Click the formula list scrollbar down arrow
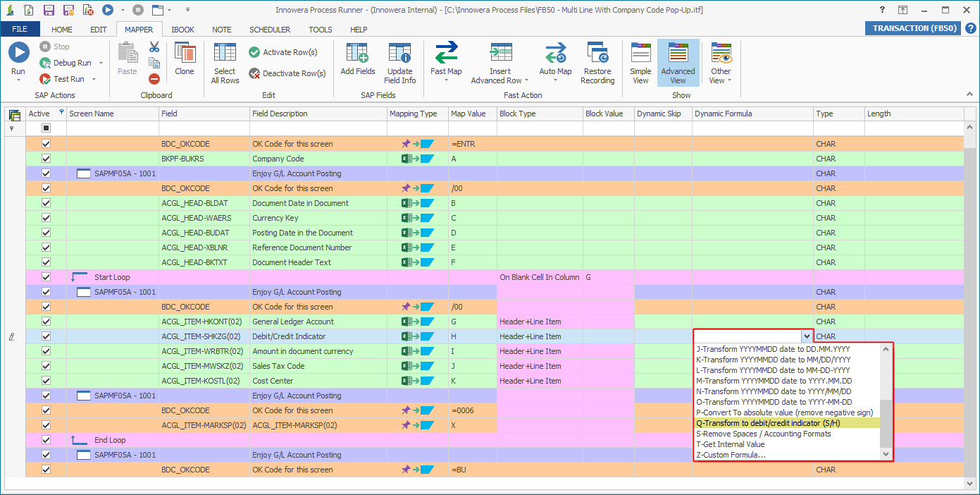The width and height of the screenshot is (980, 495). pyautogui.click(x=886, y=455)
